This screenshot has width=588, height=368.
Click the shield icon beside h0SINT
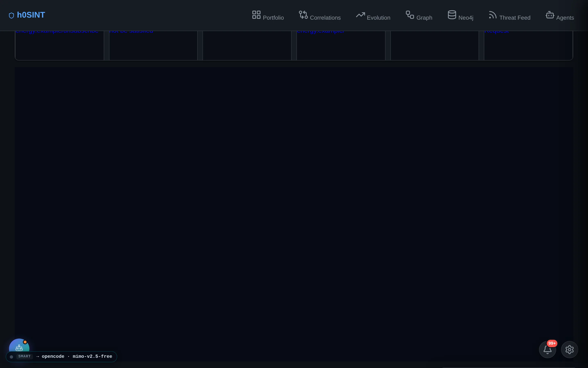point(11,16)
